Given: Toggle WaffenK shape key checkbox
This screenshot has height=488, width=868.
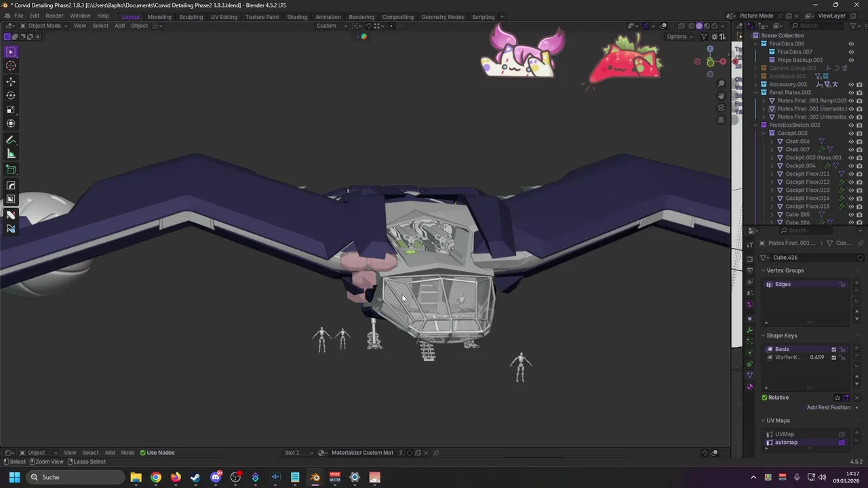Looking at the screenshot, I should 834,358.
